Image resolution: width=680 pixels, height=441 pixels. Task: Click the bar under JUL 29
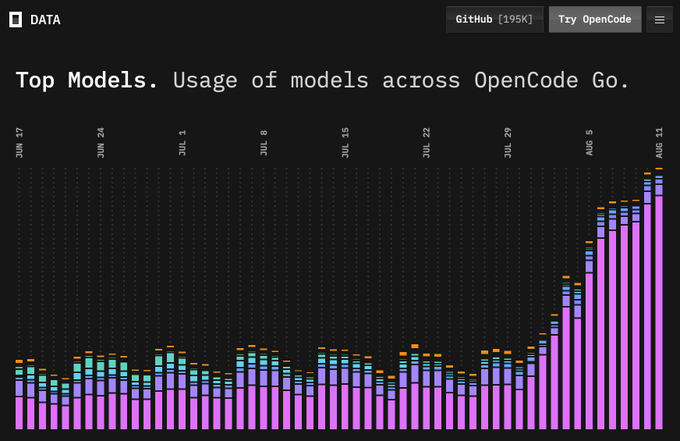[x=508, y=390]
